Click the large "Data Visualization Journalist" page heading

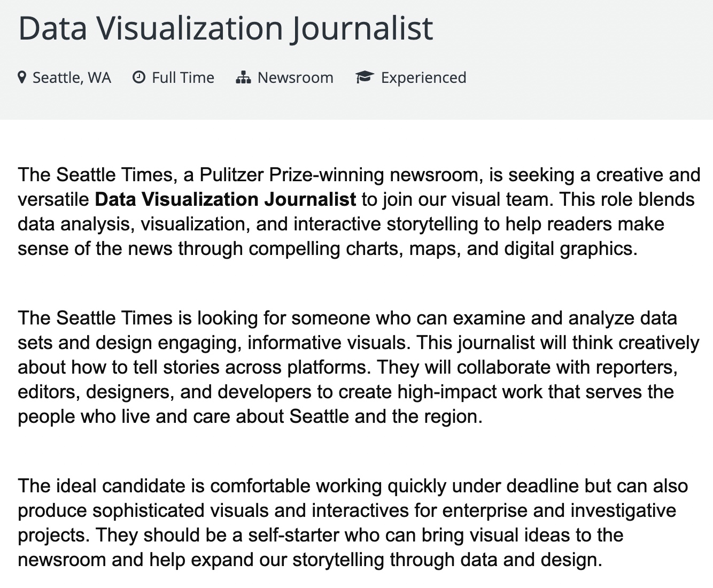point(225,28)
